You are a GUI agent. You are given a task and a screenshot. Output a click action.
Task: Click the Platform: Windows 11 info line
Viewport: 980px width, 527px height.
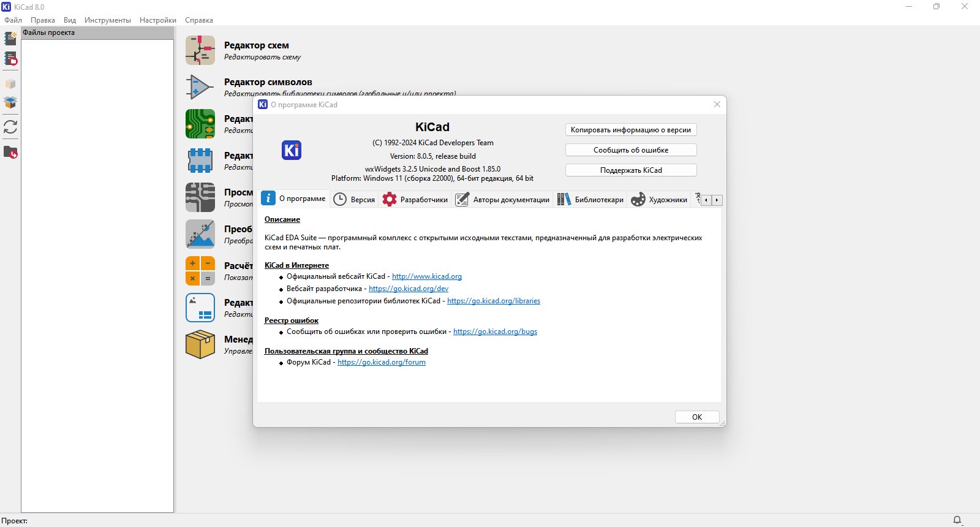pos(432,178)
